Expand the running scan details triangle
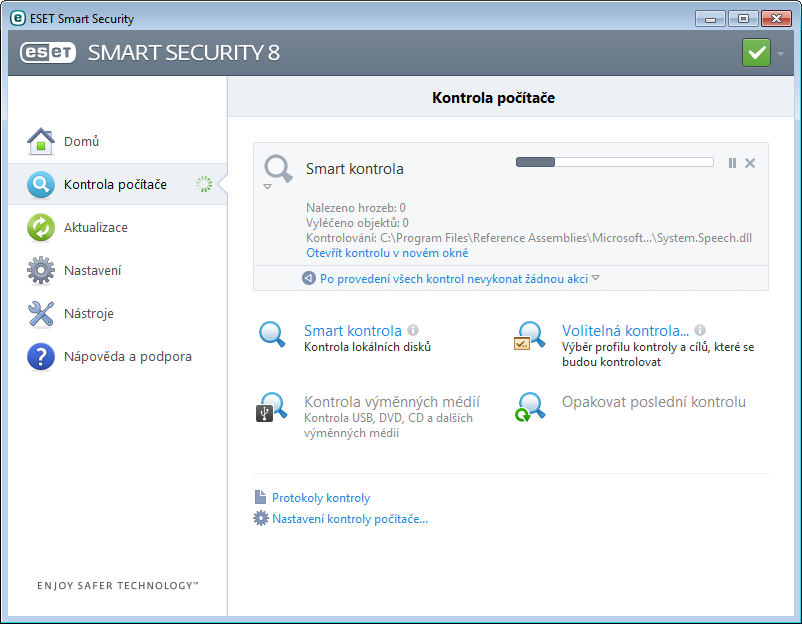This screenshot has width=802, height=624. click(267, 187)
